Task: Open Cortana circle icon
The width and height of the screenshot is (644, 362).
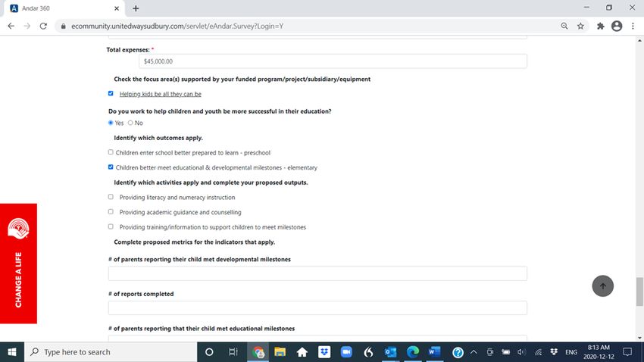Action: (x=209, y=351)
